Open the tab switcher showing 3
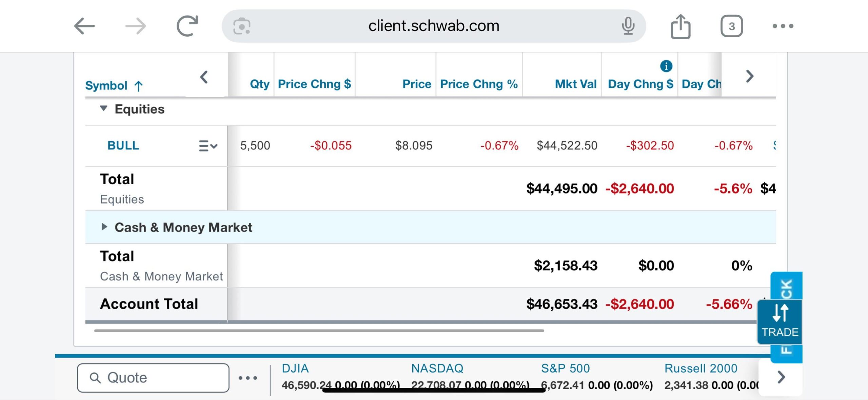This screenshot has width=868, height=400. (731, 26)
